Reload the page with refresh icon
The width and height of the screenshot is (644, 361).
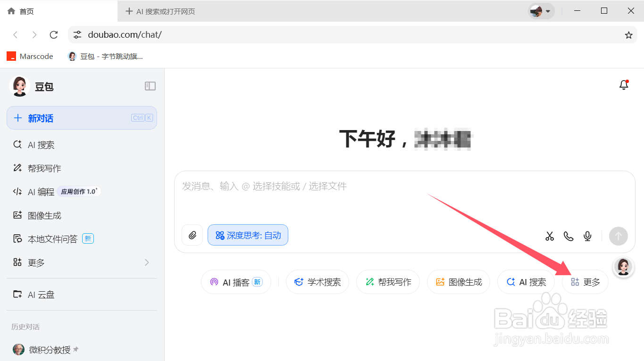[54, 35]
